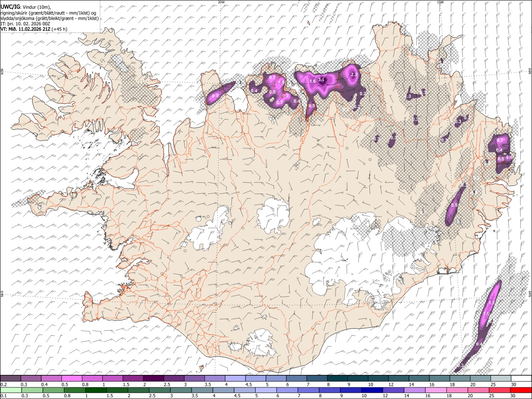Viewport: 532px width, 399px height.
Task: Click the valid time 'VT: Mið. 11.02.2026 21Z (+45 h)'
Action: point(34,29)
